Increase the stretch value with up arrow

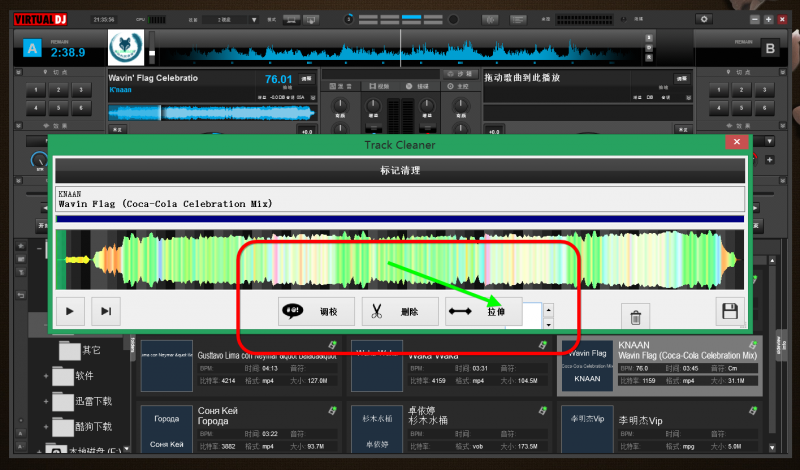click(548, 310)
